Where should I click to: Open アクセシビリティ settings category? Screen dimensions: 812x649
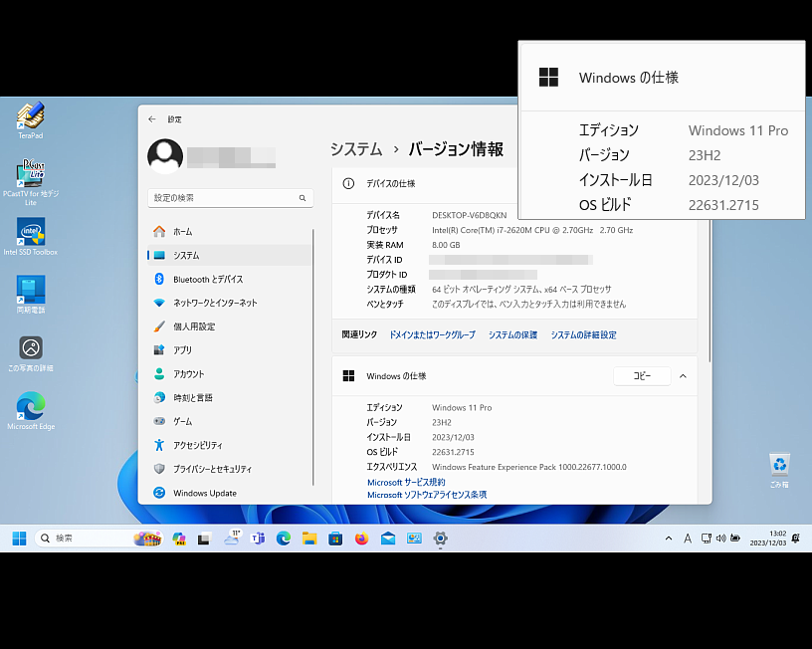tap(230, 445)
